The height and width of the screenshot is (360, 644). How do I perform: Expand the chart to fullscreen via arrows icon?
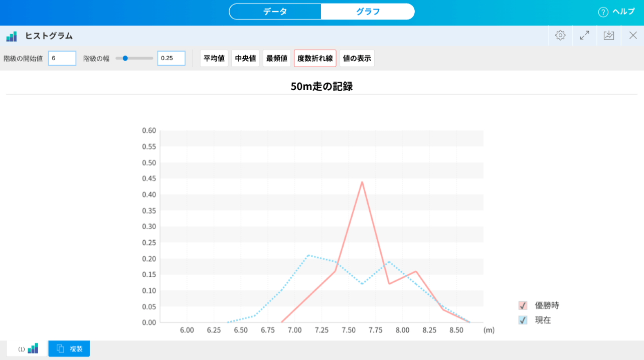pyautogui.click(x=584, y=36)
